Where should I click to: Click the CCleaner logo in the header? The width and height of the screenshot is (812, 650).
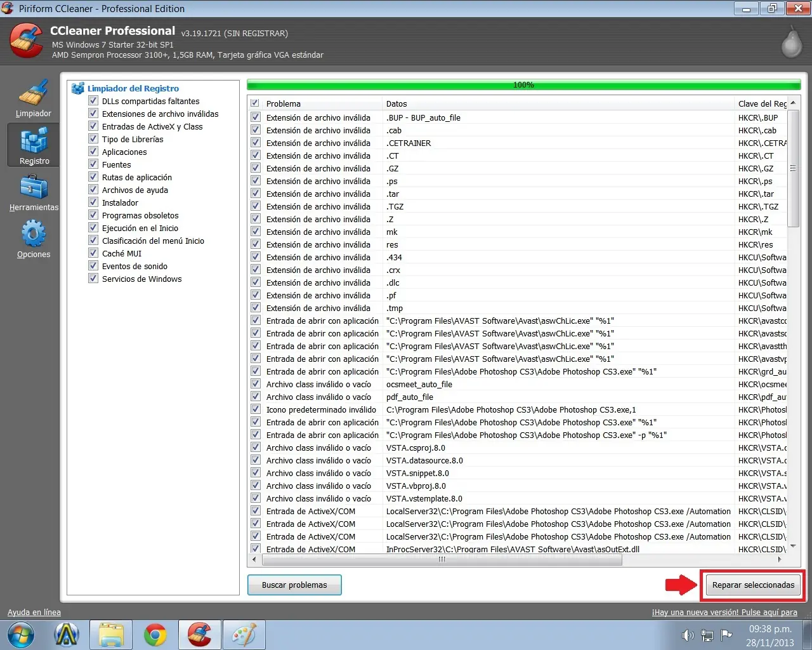pos(27,41)
